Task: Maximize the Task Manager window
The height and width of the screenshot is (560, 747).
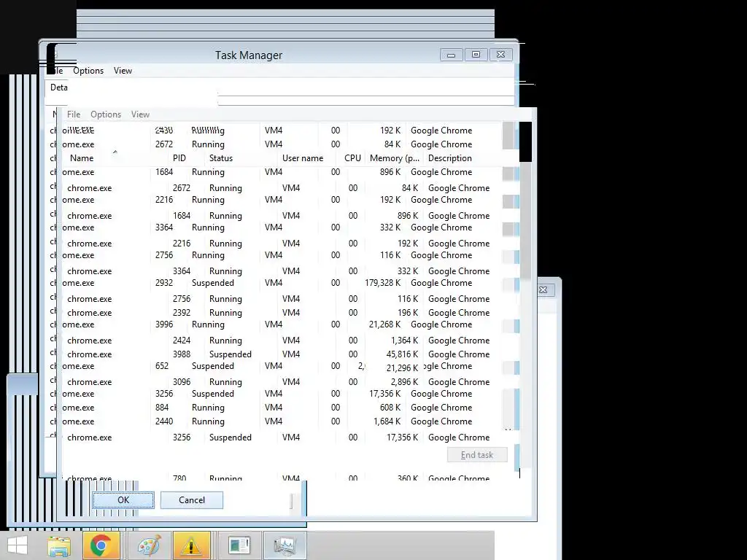Action: [476, 55]
